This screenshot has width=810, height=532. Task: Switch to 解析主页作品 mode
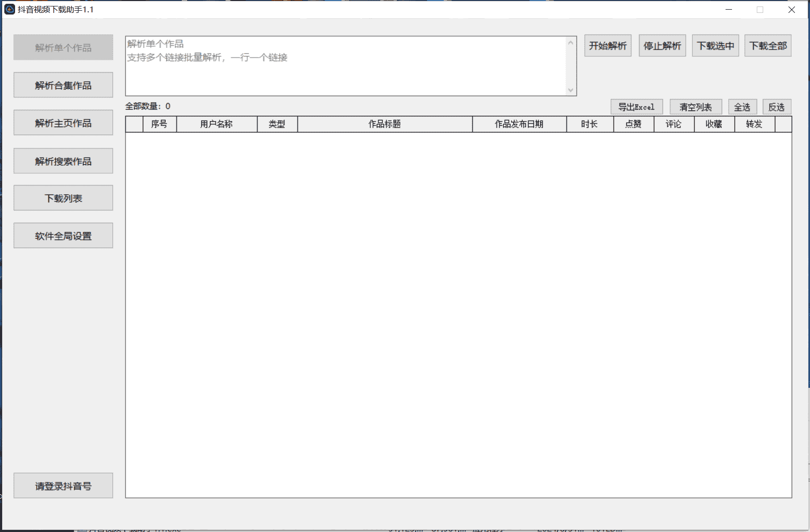click(63, 122)
